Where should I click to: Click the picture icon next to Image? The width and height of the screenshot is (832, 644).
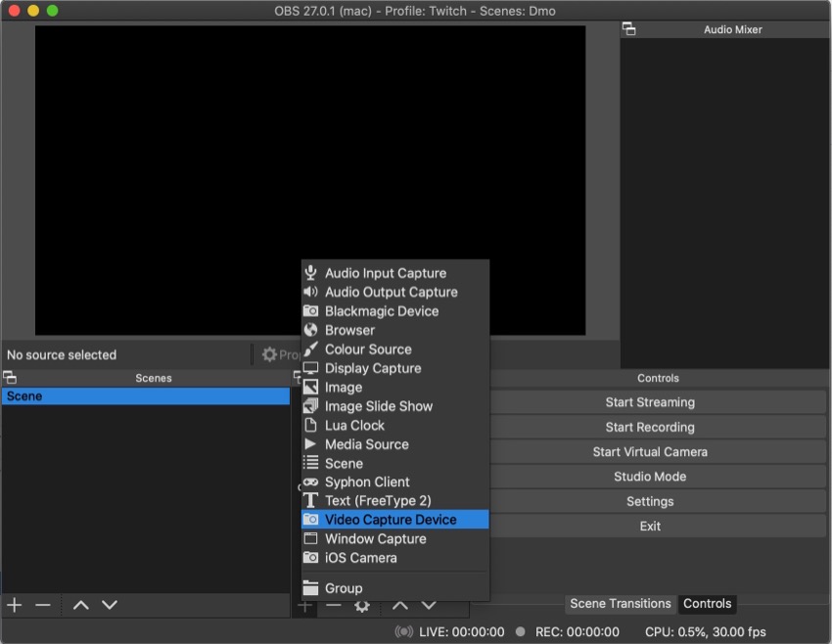coord(311,387)
